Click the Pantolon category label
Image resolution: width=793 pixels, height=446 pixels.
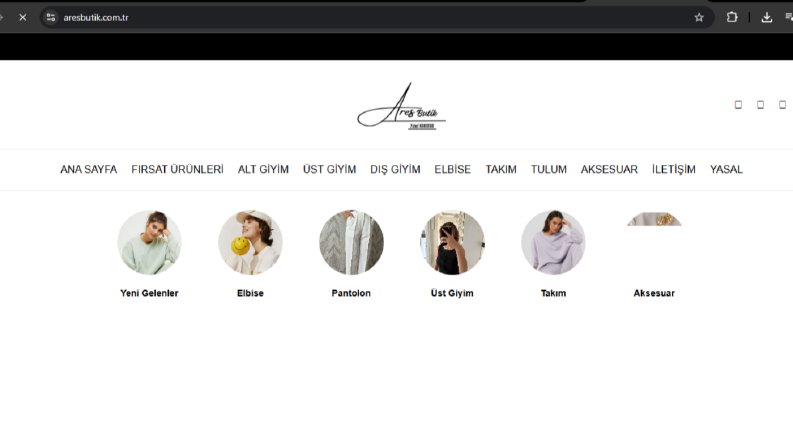351,293
